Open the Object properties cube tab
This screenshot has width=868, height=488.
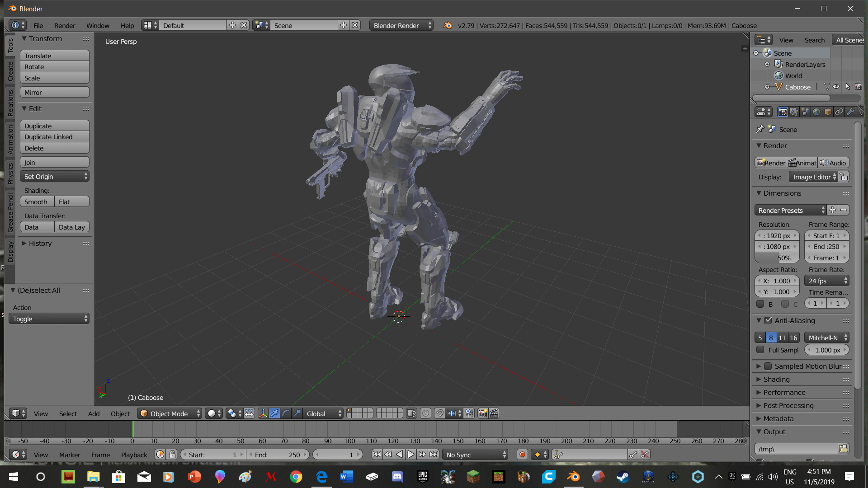coord(828,112)
